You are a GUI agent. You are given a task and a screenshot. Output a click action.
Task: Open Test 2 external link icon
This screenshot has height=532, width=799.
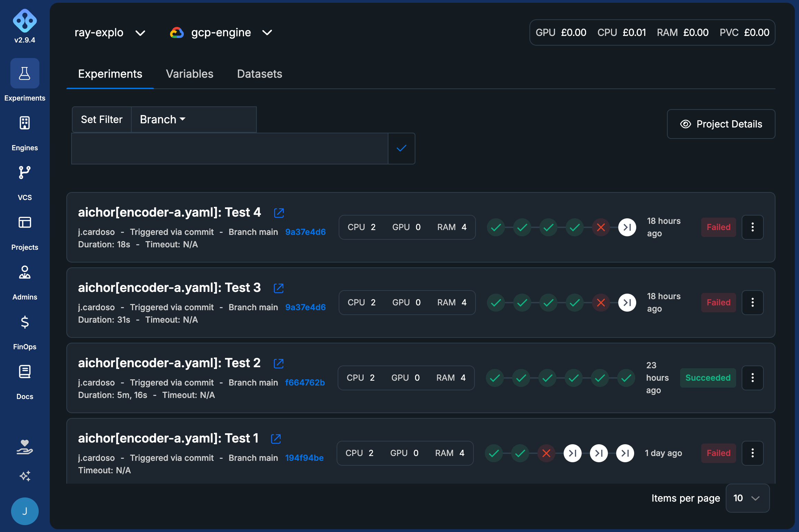click(x=279, y=363)
